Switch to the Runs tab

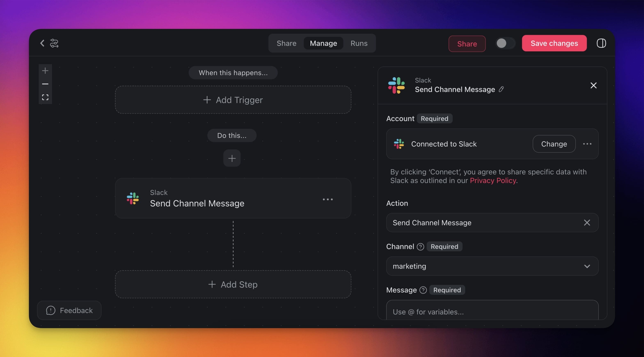(359, 43)
